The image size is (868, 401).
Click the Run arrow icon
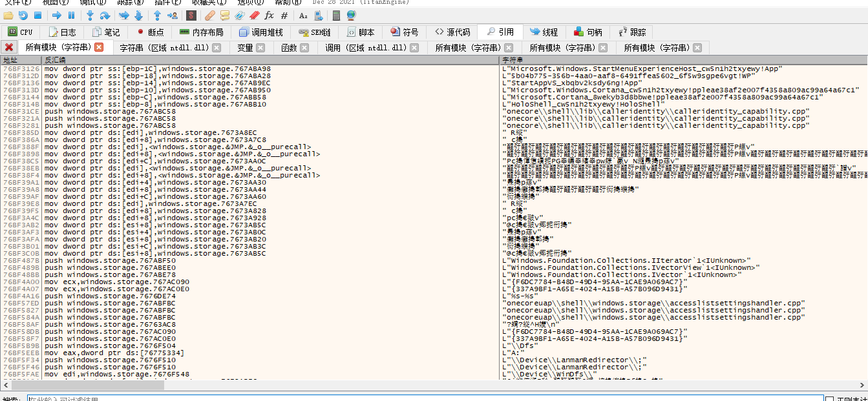[x=57, y=15]
